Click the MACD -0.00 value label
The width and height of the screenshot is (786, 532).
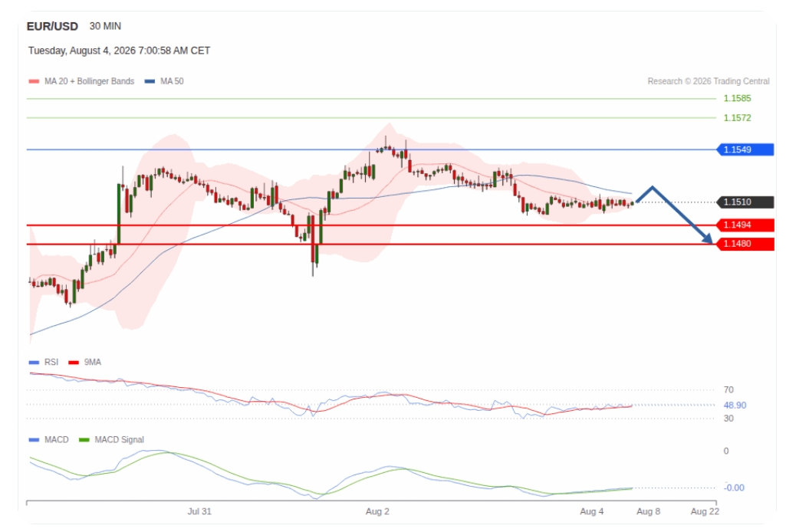(x=735, y=488)
